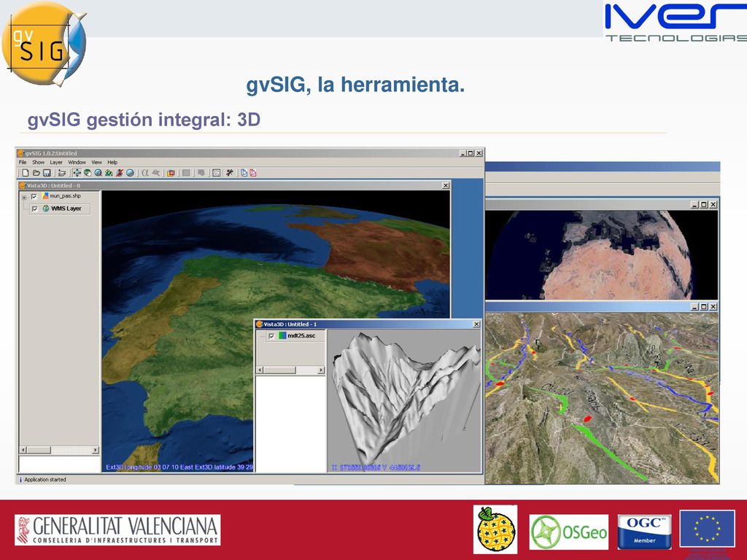Maximize the Africa globe view window
747x560 pixels.
pyautogui.click(x=704, y=204)
